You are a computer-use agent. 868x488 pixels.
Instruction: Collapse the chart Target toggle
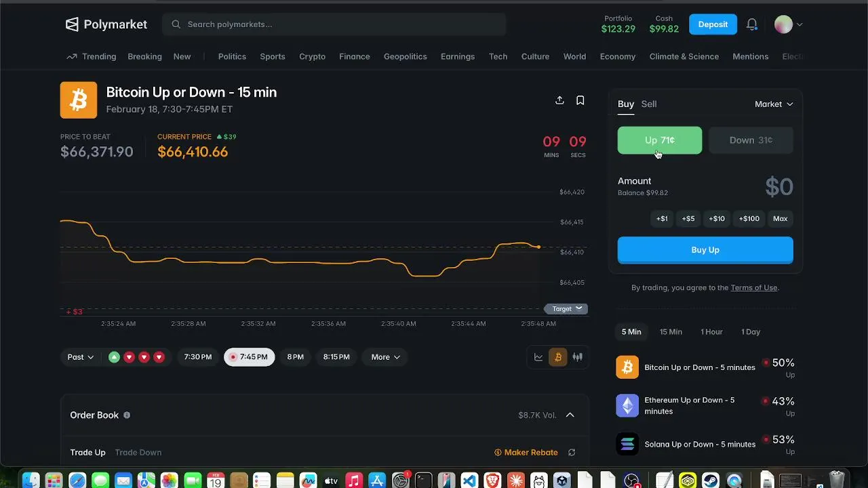pyautogui.click(x=566, y=308)
